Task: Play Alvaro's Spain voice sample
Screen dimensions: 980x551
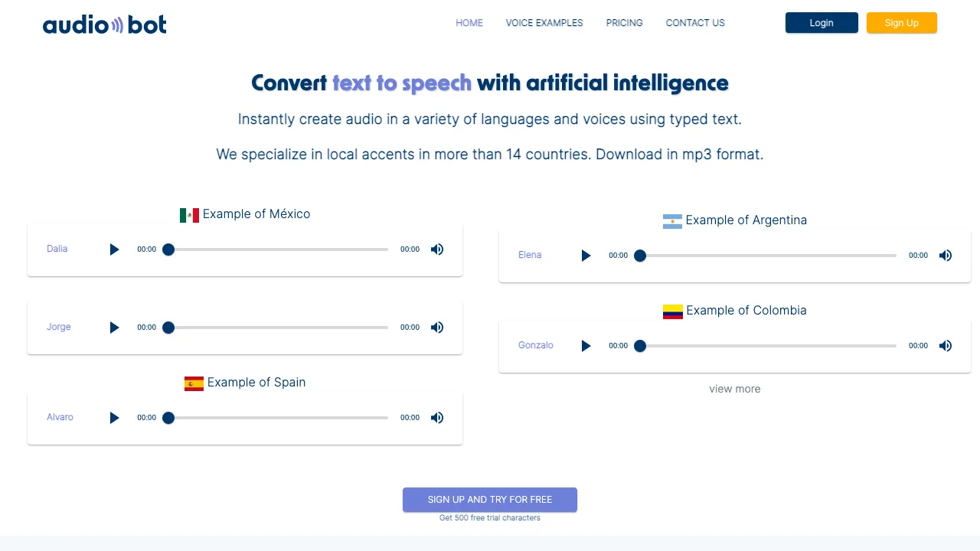Action: 114,418
